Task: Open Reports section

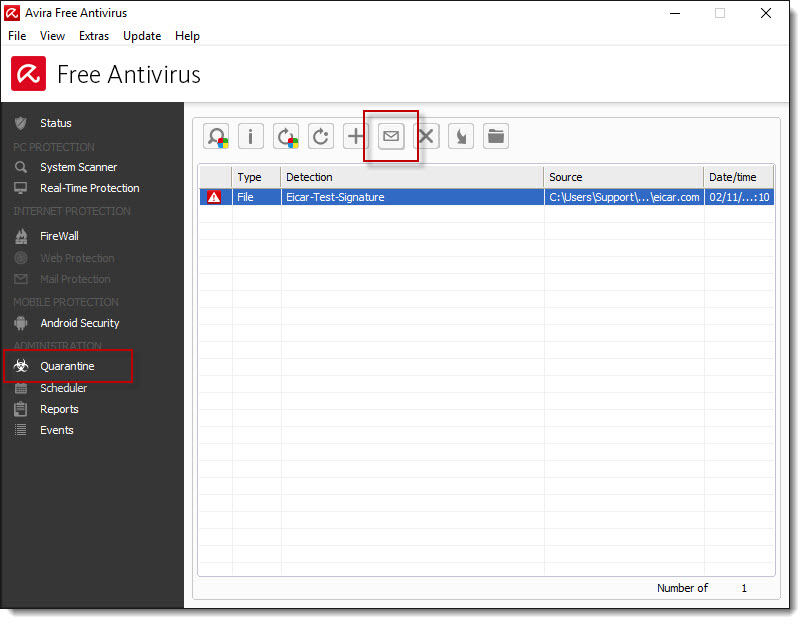Action: tap(60, 409)
